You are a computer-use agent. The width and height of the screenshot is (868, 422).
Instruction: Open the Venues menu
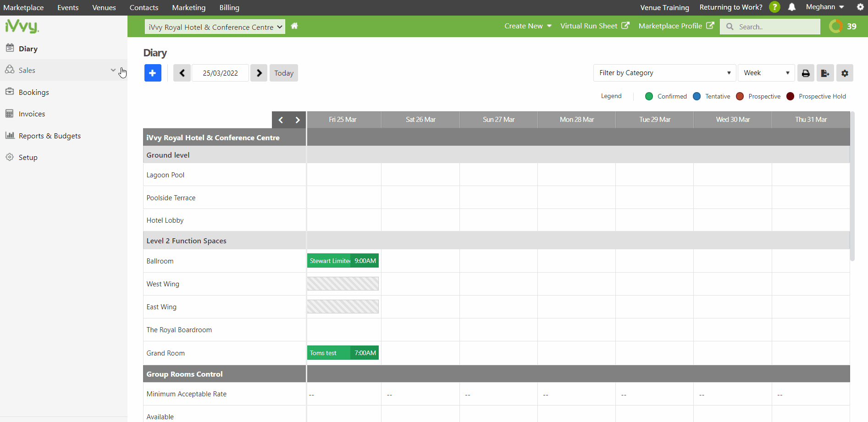(104, 7)
